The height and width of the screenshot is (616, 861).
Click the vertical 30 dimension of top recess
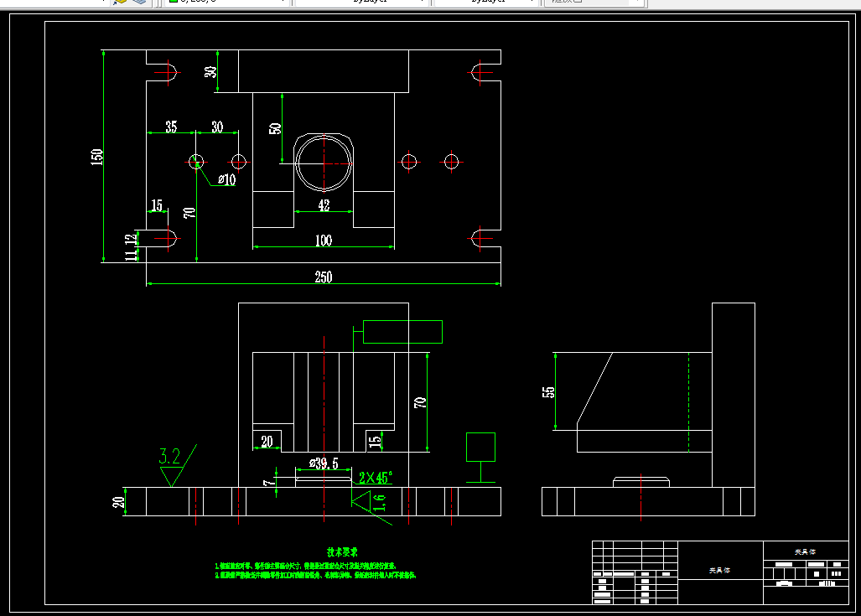211,71
